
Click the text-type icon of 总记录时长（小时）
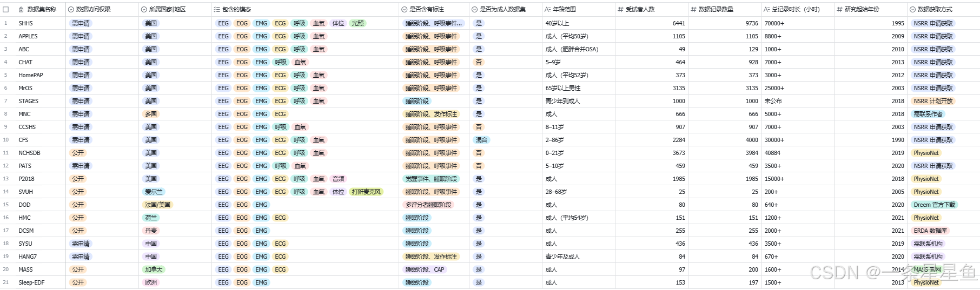(767, 9)
